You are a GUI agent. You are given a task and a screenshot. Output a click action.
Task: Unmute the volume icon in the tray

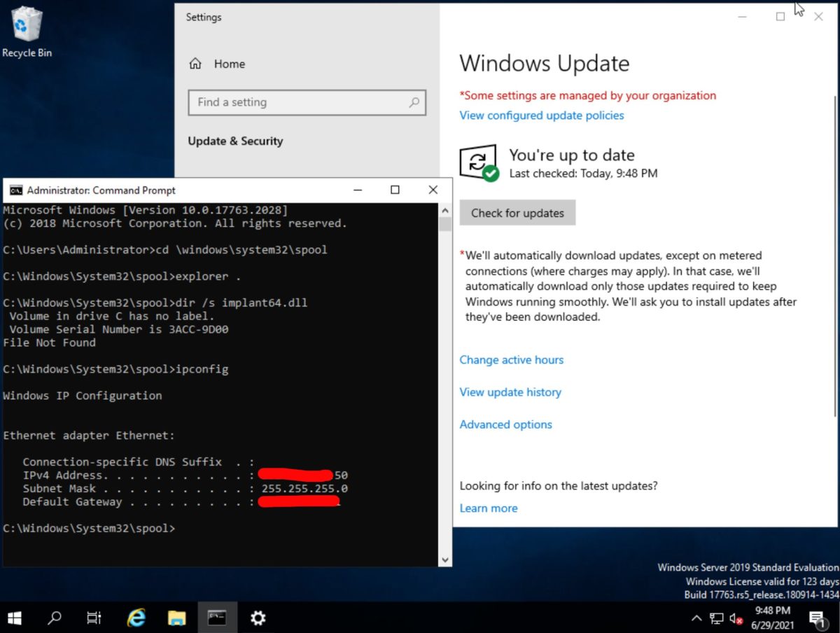[x=735, y=618]
